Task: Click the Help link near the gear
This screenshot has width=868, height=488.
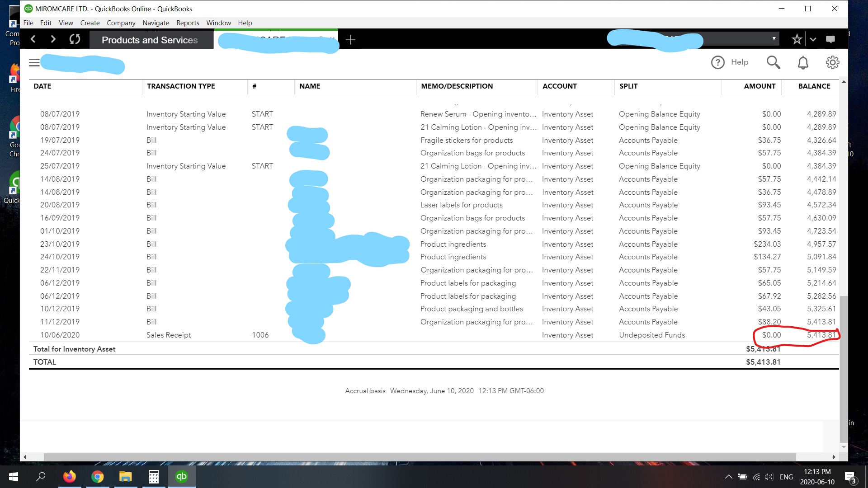Action: coord(739,62)
